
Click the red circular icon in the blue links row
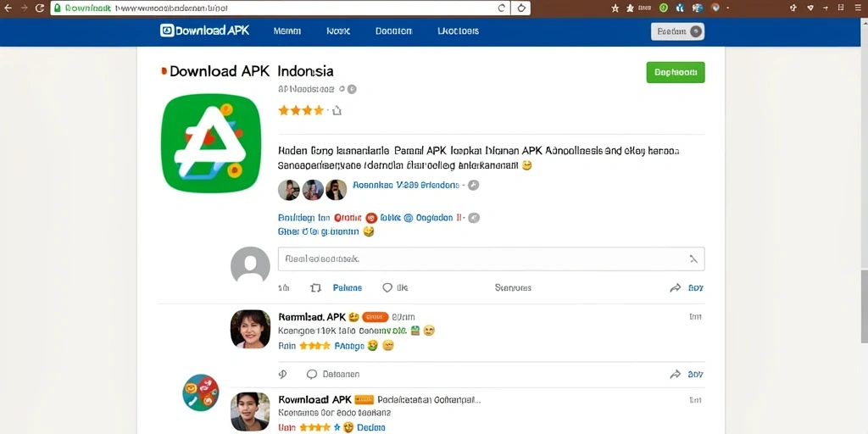[x=371, y=218]
